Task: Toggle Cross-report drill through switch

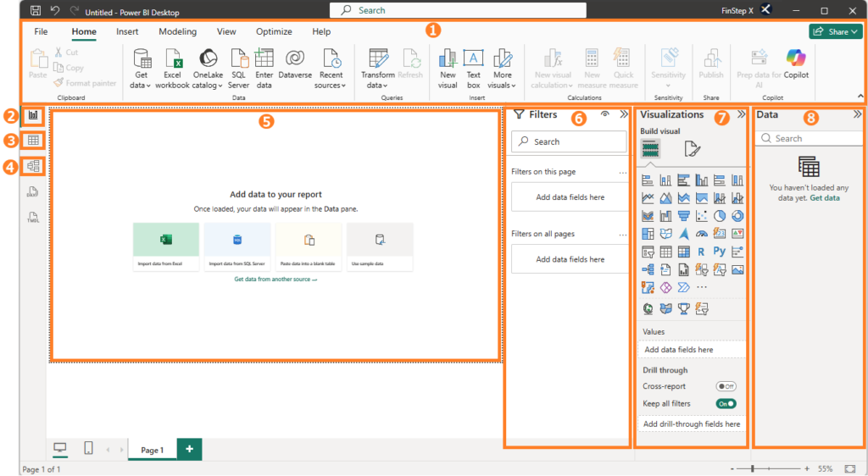Action: (x=726, y=386)
